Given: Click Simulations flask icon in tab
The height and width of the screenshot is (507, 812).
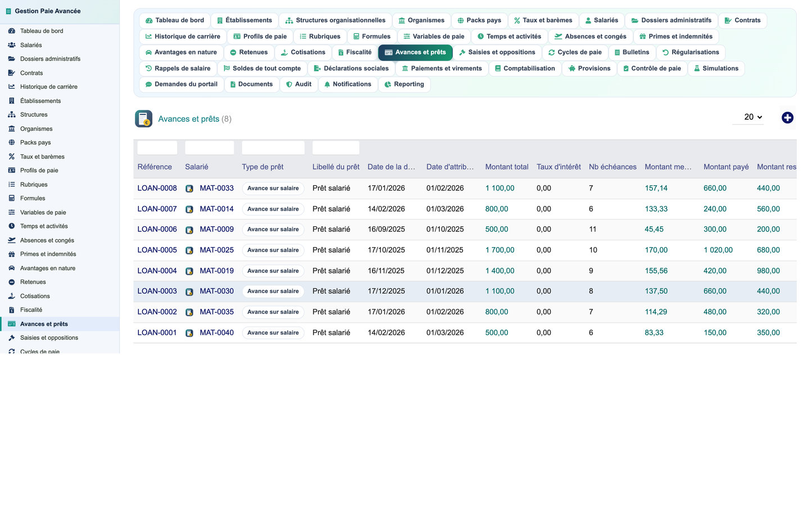Looking at the screenshot, I should pyautogui.click(x=697, y=68).
